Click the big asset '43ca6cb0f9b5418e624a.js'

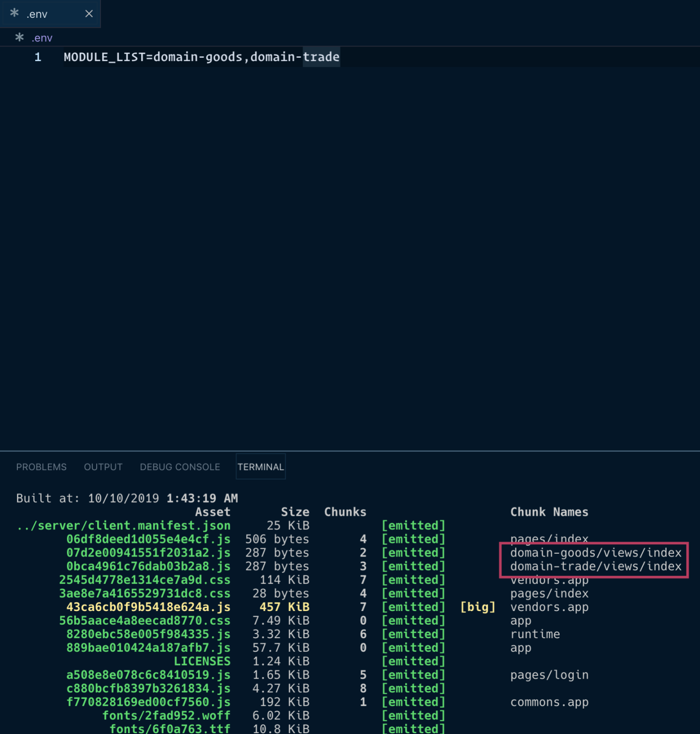(x=148, y=607)
